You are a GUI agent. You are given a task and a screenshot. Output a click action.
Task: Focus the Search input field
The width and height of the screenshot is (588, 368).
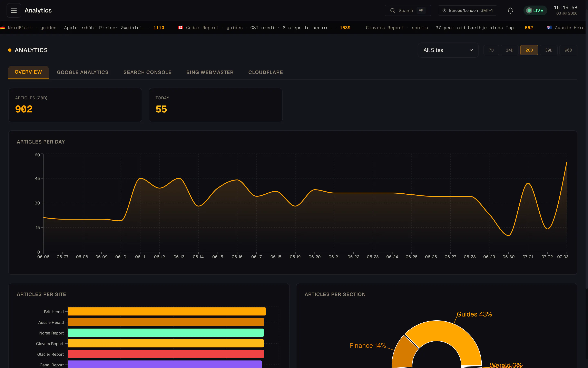point(408,10)
